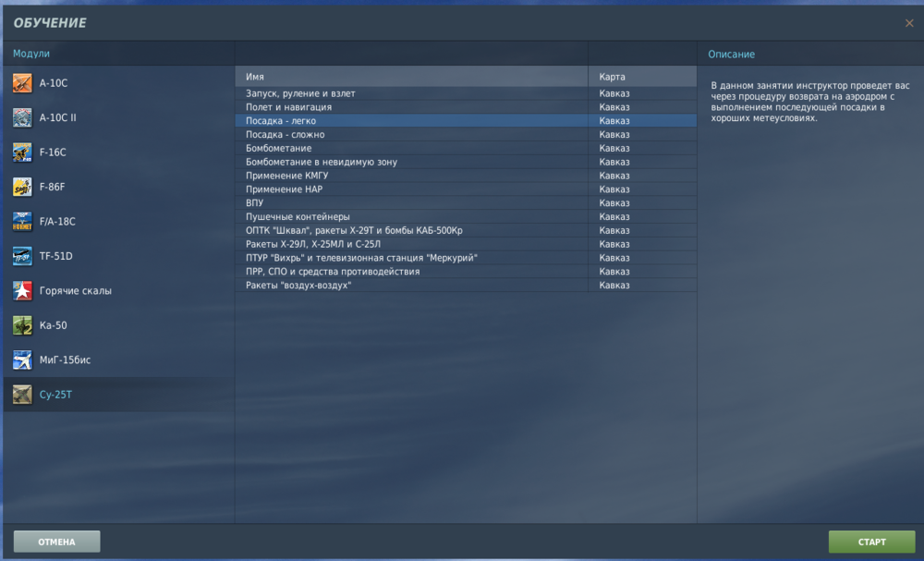The width and height of the screenshot is (924, 561).
Task: Click Кавказ cell in ВПУ row
Action: [x=642, y=202]
